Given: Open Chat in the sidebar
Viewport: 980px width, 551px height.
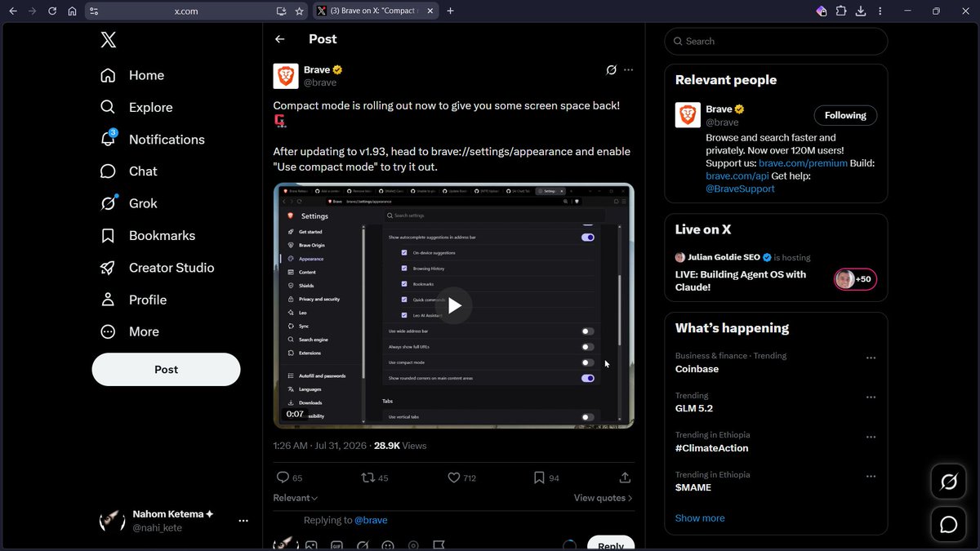Looking at the screenshot, I should tap(128, 171).
